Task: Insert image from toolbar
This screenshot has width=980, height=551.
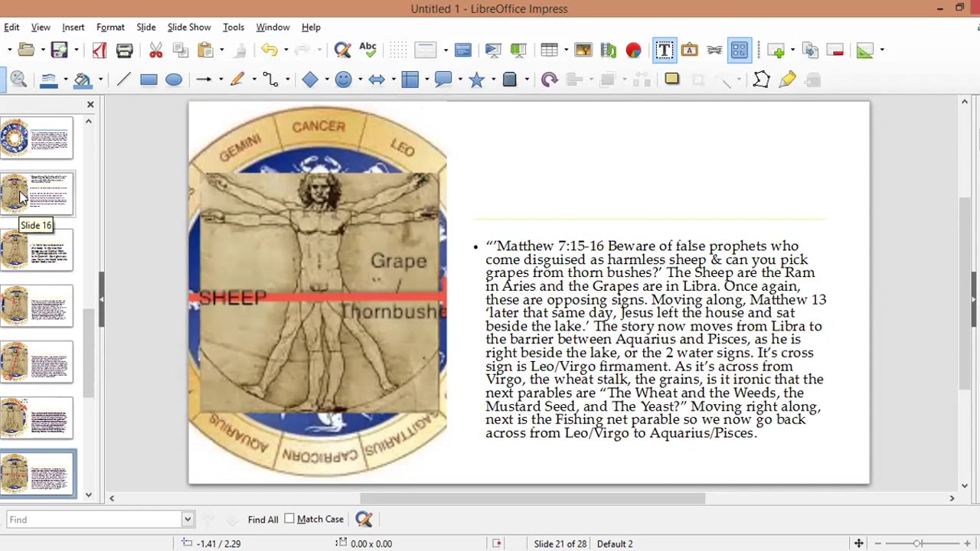Action: coord(583,51)
